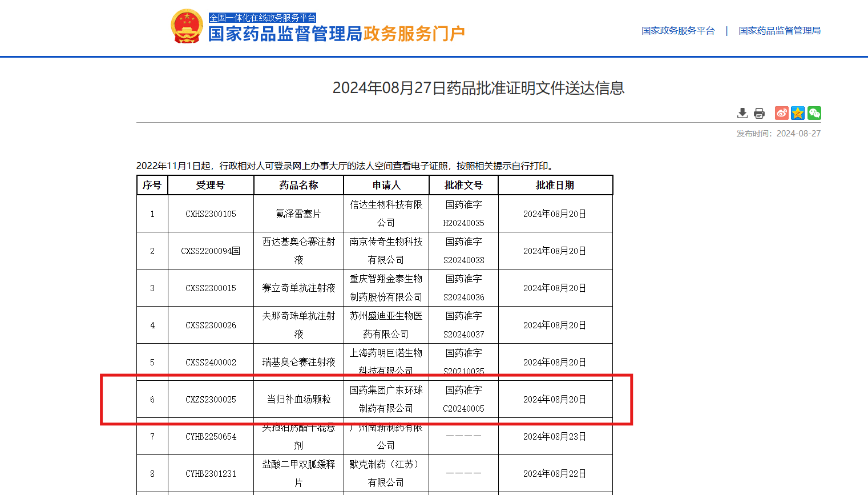Click the 批准文号 column header
Viewport: 868px width, 495px height.
click(x=463, y=185)
